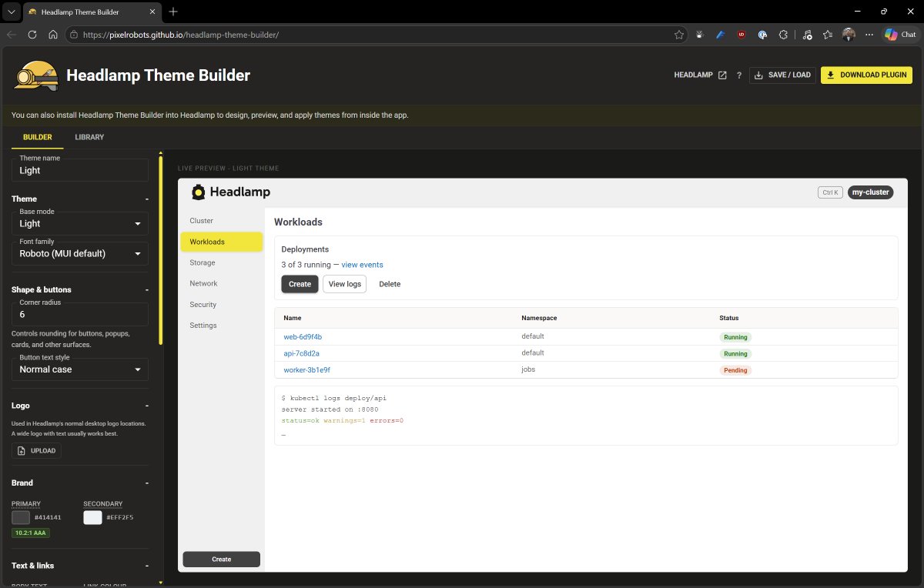Click the browser address bar URL
924x588 pixels.
[x=180, y=35]
